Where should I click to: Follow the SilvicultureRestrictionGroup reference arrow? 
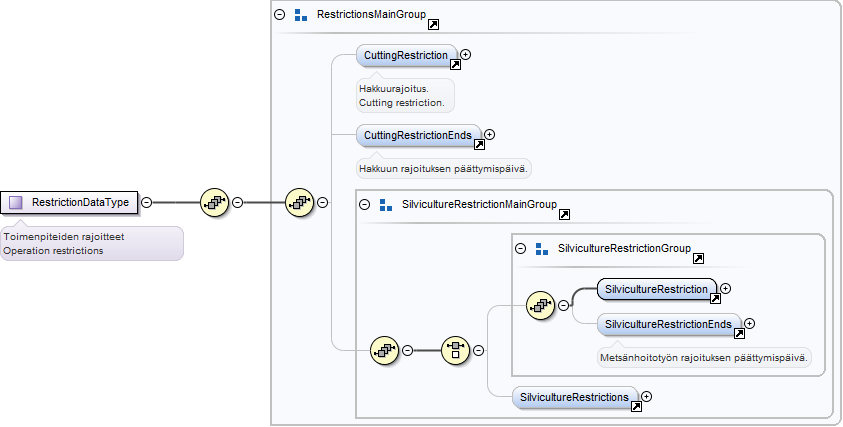tap(698, 259)
